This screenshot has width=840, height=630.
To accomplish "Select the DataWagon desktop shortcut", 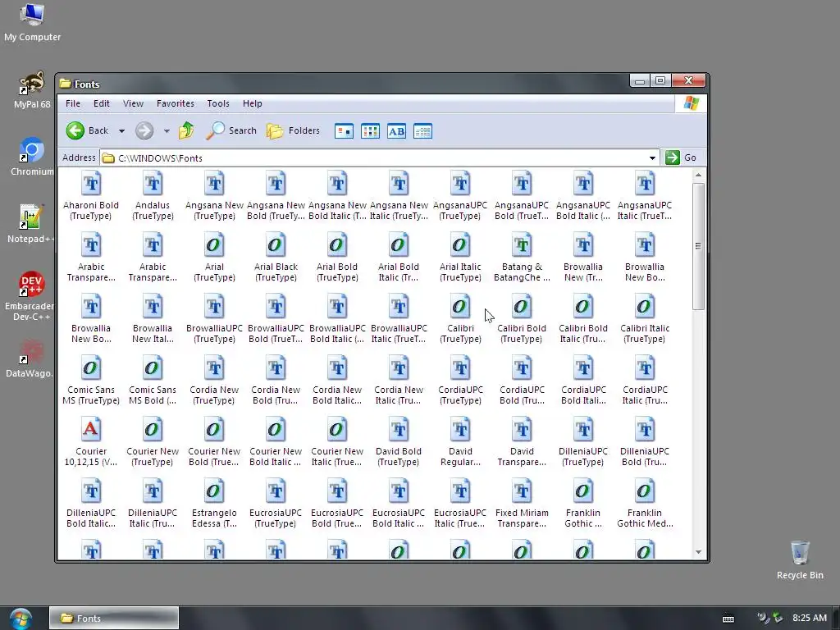I will 30,358.
